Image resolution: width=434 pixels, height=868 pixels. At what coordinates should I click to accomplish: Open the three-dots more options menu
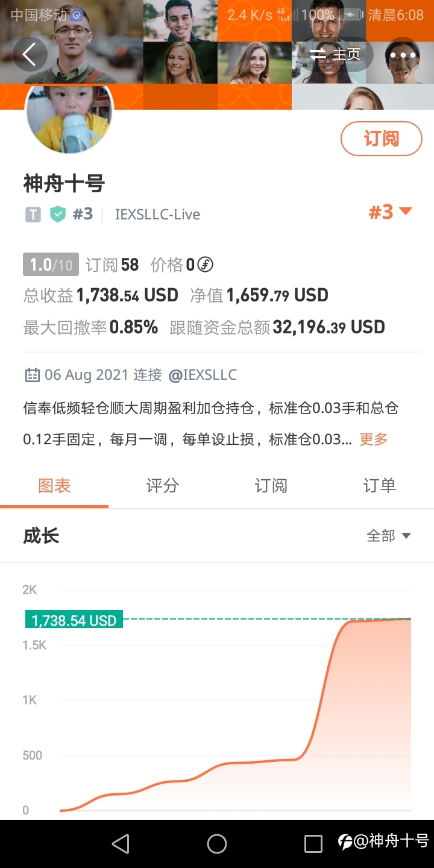(x=403, y=54)
